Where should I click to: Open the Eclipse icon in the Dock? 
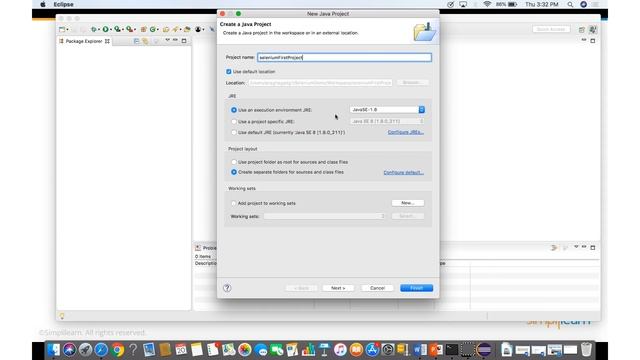484,350
